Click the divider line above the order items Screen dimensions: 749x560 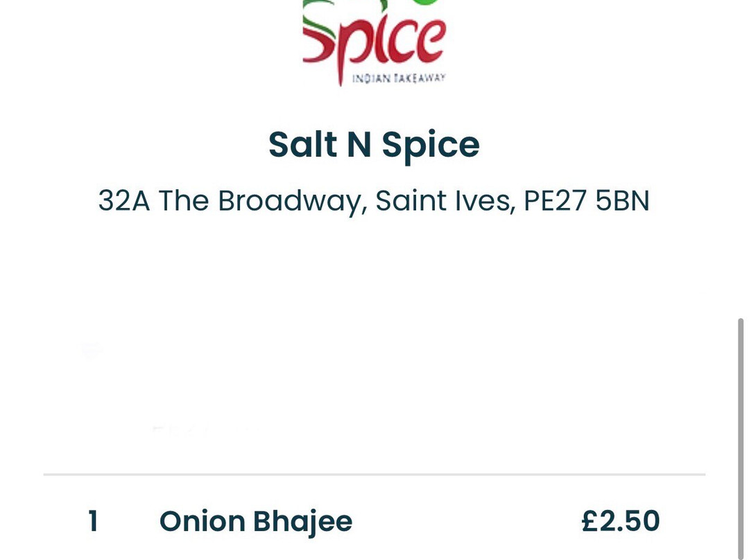click(374, 475)
